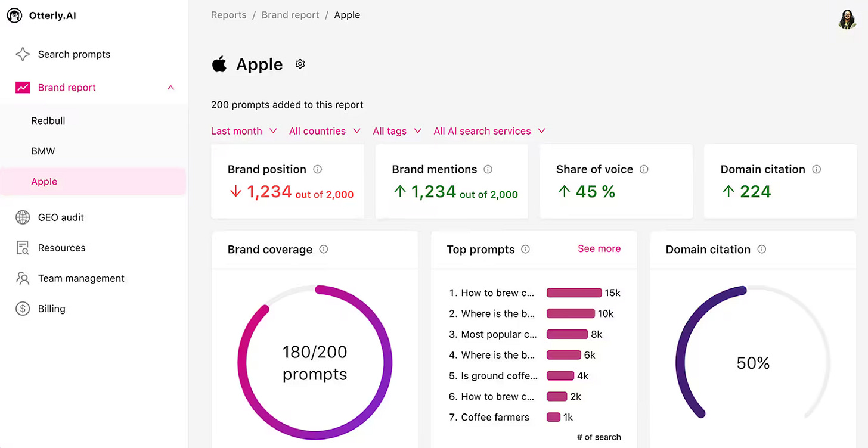
Task: Click the Brand report chart icon
Action: pyautogui.click(x=23, y=87)
